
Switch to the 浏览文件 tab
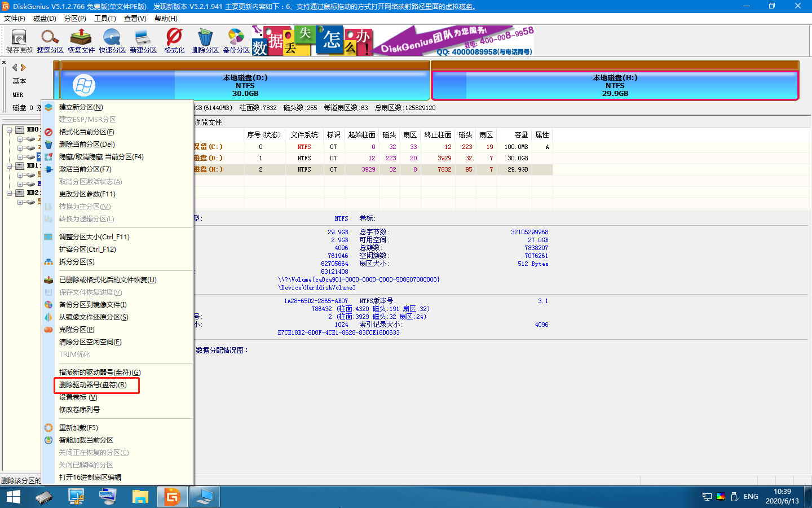tap(209, 122)
